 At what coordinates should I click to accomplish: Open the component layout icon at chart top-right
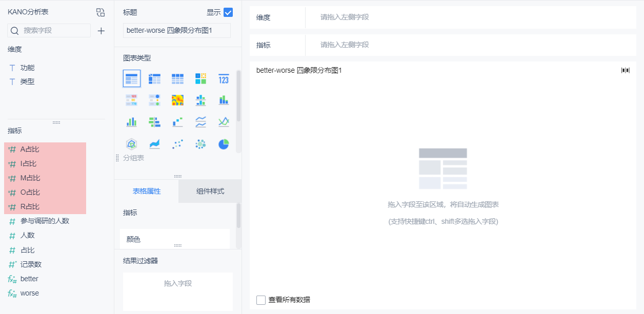click(x=625, y=70)
